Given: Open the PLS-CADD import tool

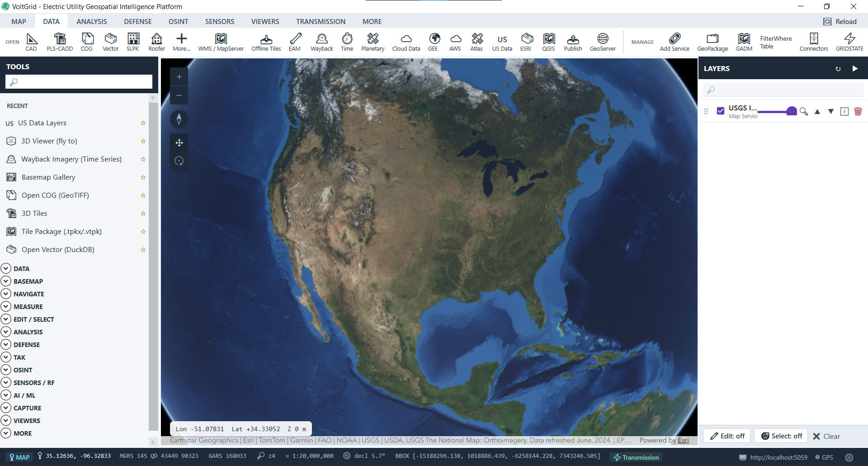Looking at the screenshot, I should [x=60, y=42].
